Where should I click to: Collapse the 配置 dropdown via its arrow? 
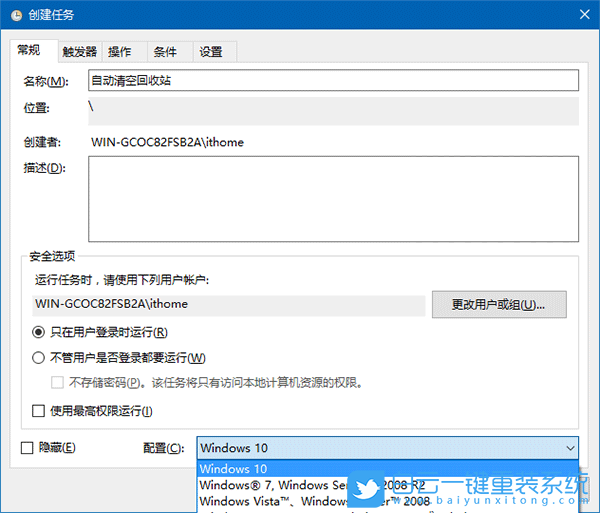(x=570, y=448)
